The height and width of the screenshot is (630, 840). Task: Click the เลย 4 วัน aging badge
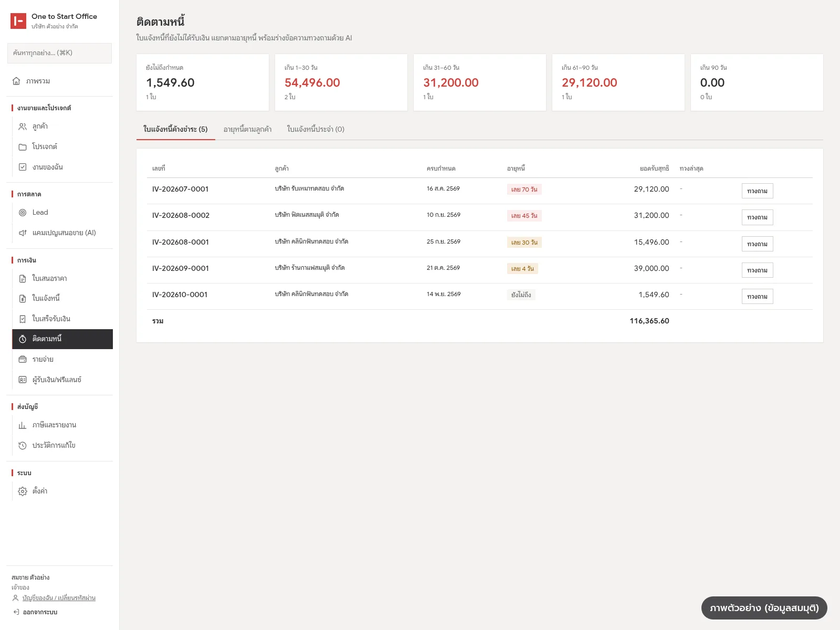(x=522, y=269)
